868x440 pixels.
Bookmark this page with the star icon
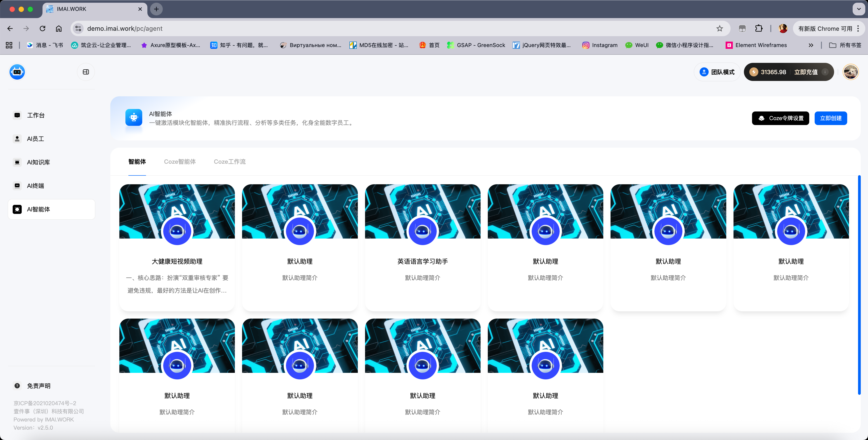click(719, 29)
